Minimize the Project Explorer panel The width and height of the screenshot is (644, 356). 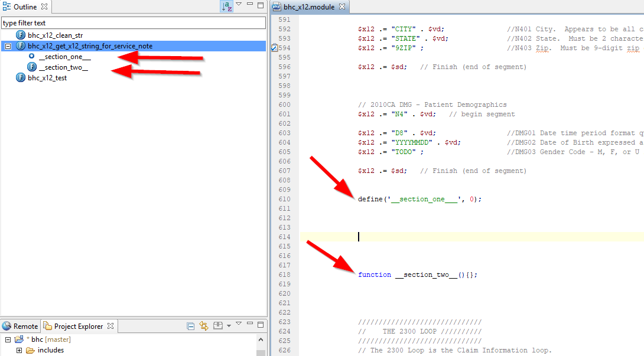250,324
